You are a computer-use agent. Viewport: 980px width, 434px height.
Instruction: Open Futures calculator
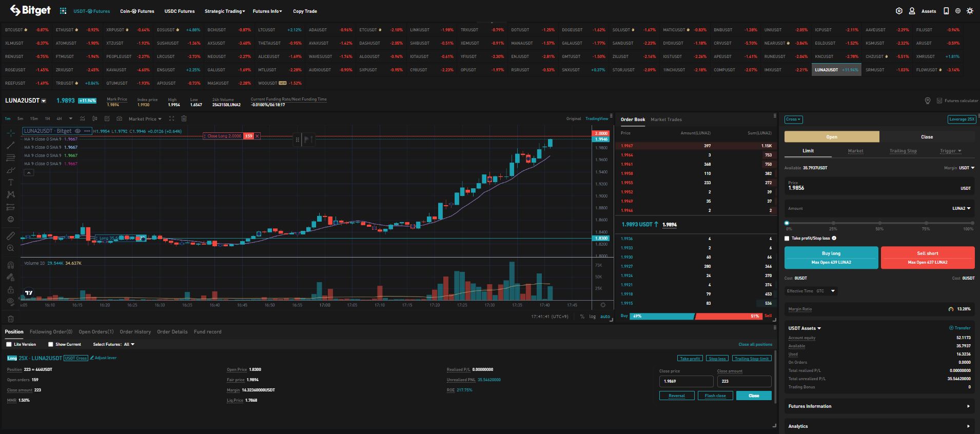coord(957,101)
